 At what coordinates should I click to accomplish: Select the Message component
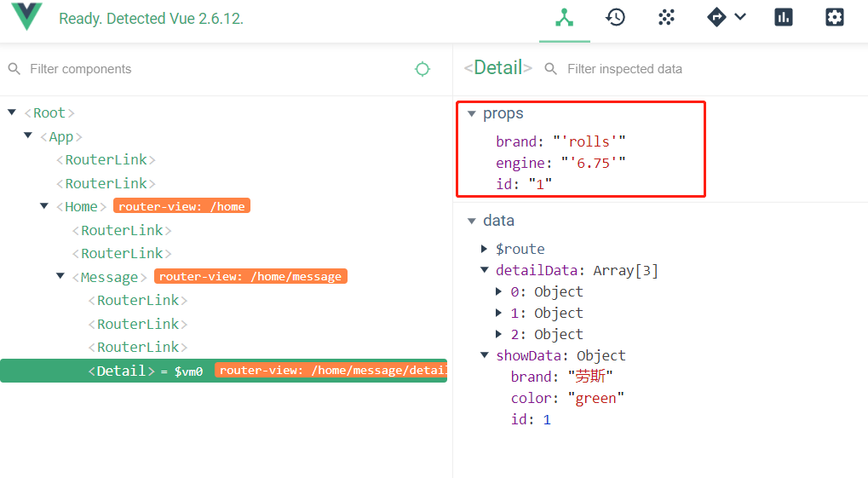point(109,277)
